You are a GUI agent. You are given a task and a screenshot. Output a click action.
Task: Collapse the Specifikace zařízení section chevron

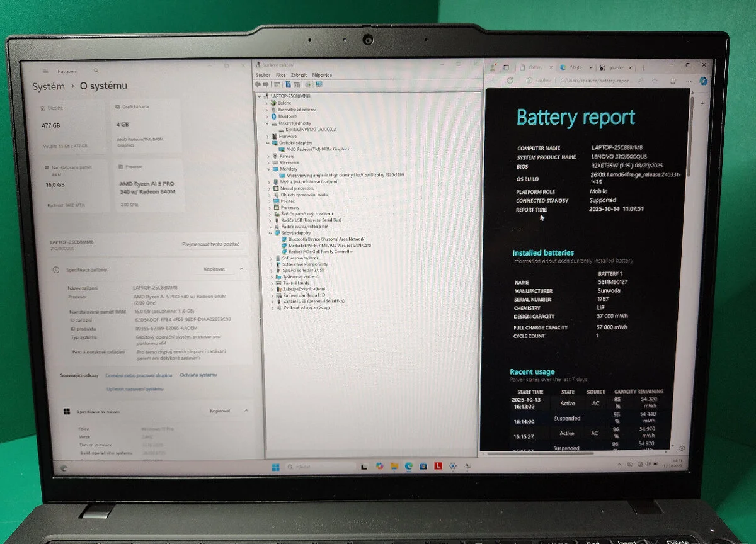point(241,269)
